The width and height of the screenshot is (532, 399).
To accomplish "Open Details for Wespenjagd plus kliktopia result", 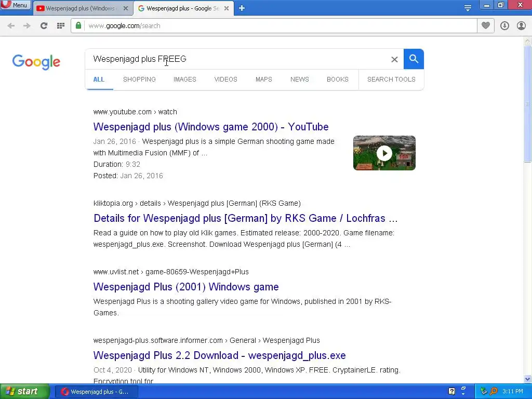I will (x=245, y=218).
